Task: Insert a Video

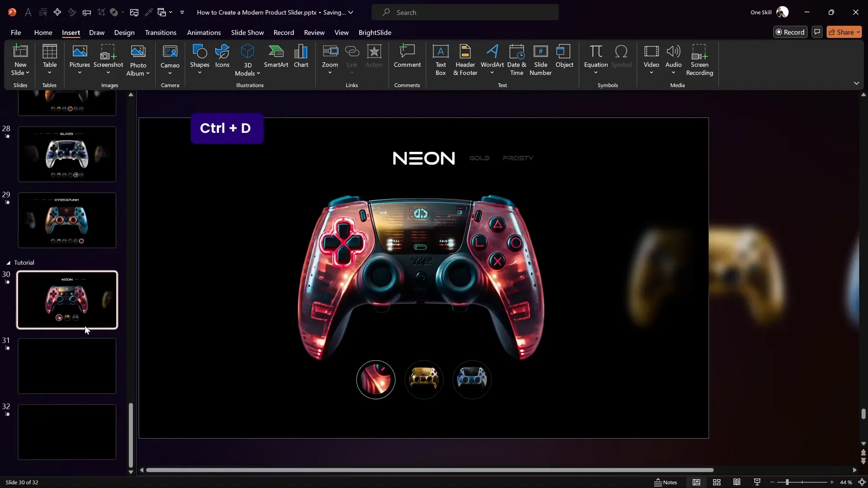Action: tap(651, 60)
